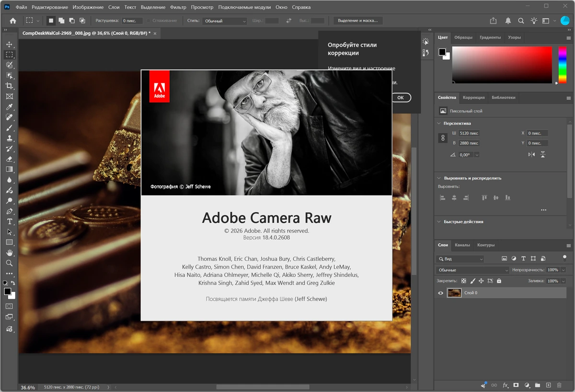Hide layer Слой 0 via eye icon

point(441,293)
